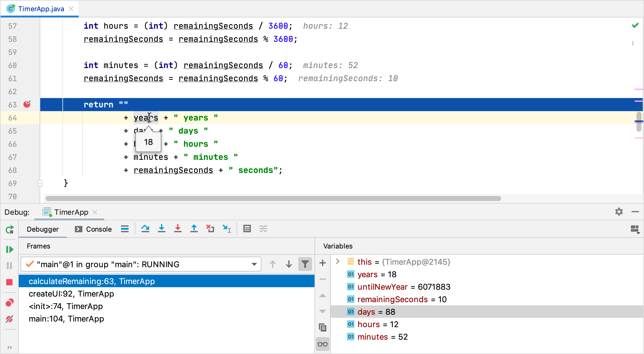Select the createUI:92 frame
The height and width of the screenshot is (354, 644).
(x=71, y=294)
